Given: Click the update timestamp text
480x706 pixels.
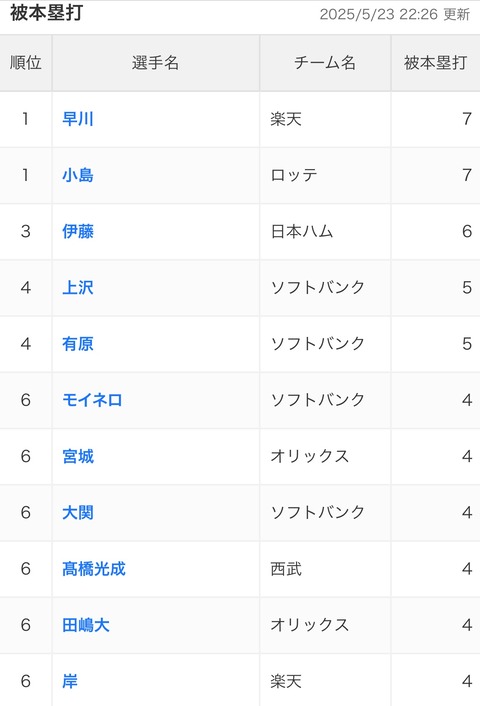Looking at the screenshot, I should pyautogui.click(x=394, y=14).
